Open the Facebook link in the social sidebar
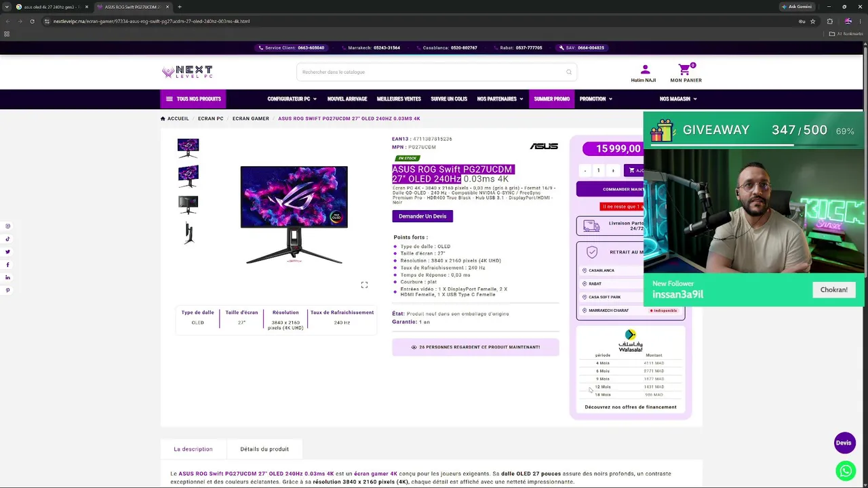 [x=8, y=264]
